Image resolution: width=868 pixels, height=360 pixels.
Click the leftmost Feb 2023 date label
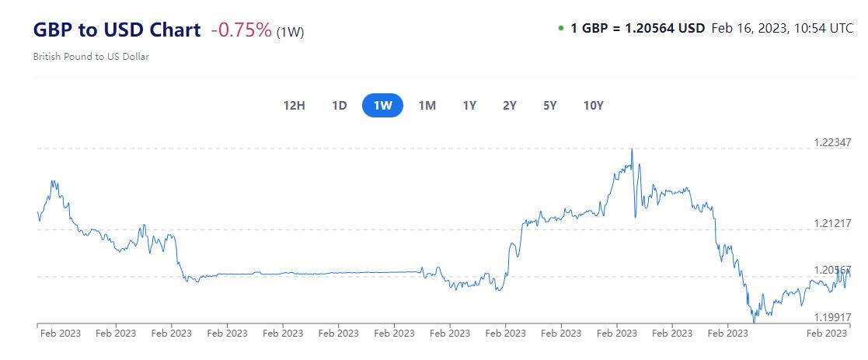(x=60, y=334)
